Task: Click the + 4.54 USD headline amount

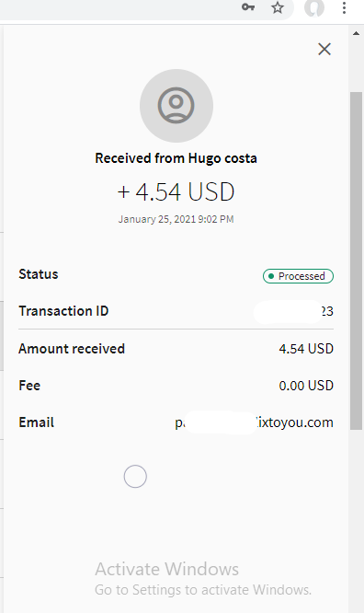Action: click(x=176, y=192)
